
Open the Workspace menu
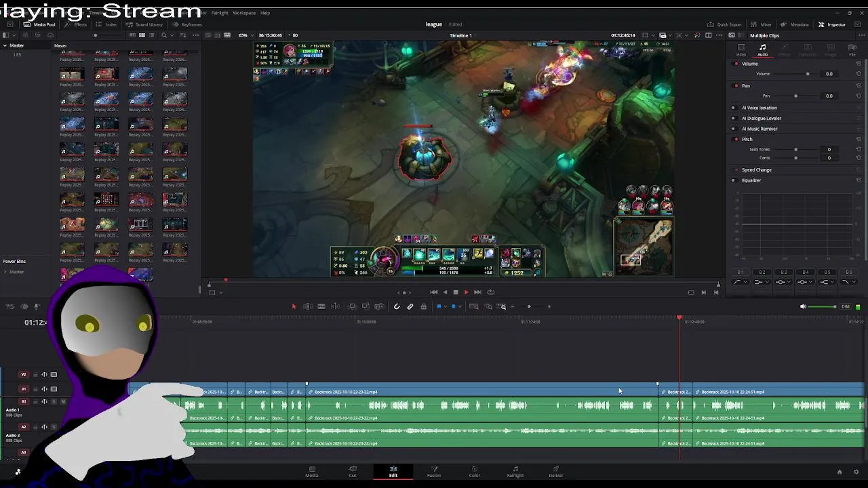click(x=244, y=13)
